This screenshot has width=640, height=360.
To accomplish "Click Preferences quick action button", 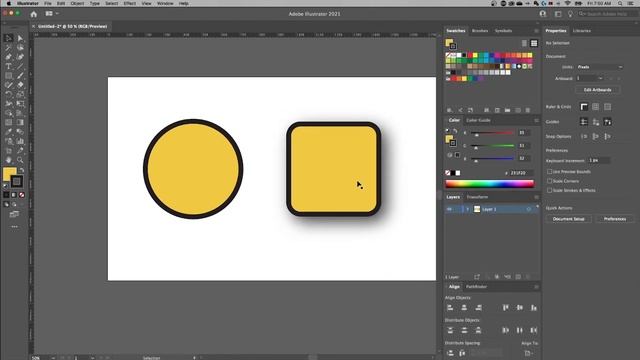I will click(615, 219).
